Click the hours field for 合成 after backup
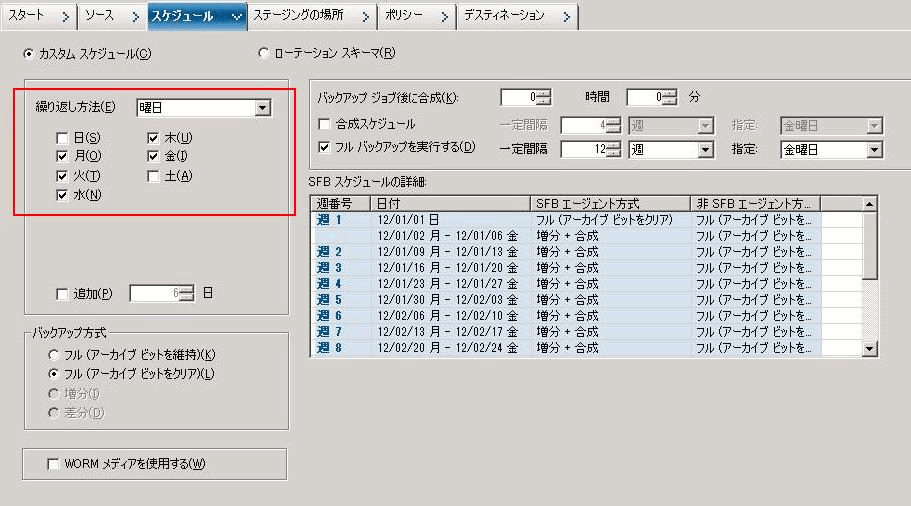 click(x=518, y=97)
